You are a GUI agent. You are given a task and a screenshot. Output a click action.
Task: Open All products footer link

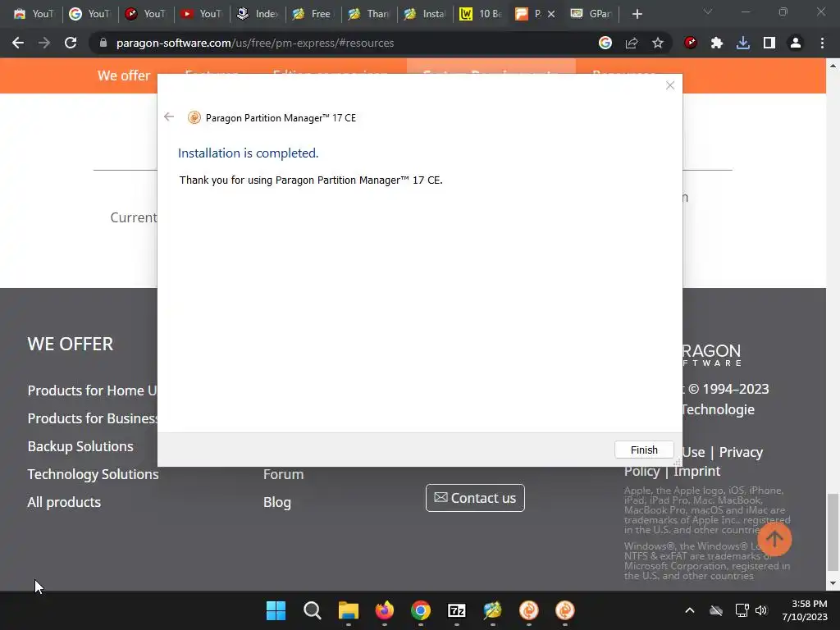click(x=64, y=502)
